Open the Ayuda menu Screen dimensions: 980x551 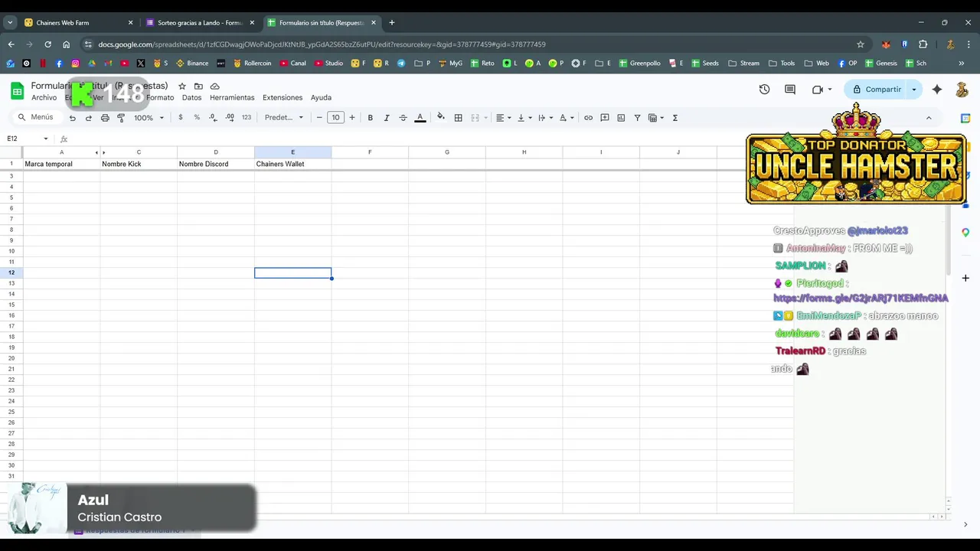(x=321, y=98)
